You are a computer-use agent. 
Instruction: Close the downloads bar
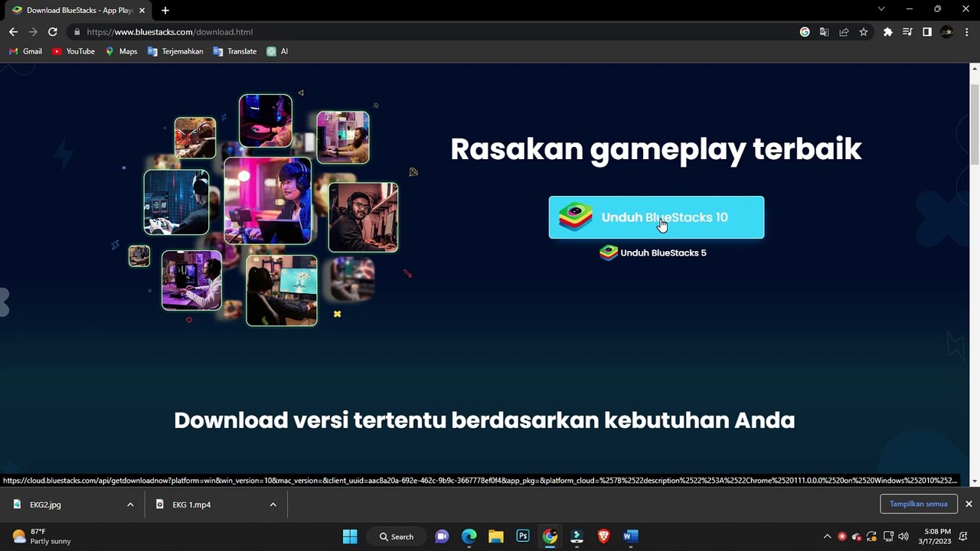(969, 504)
